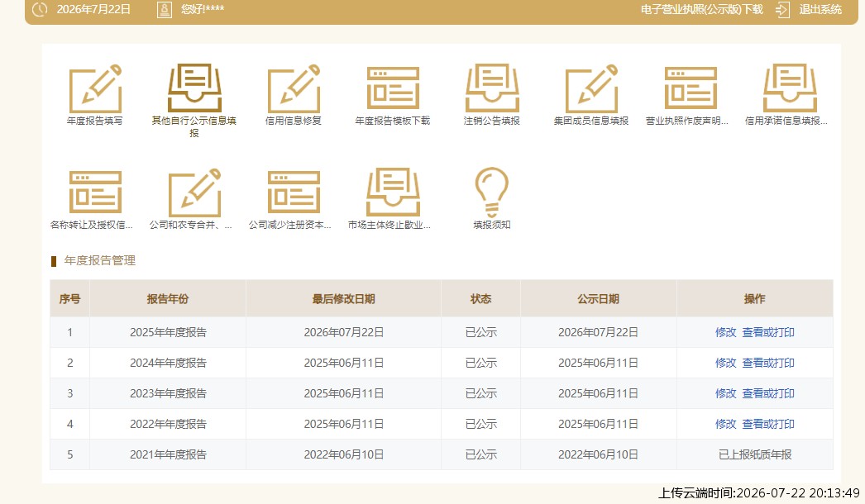Click the 集团成员信息填报 icon
This screenshot has width=865, height=504.
(591, 88)
